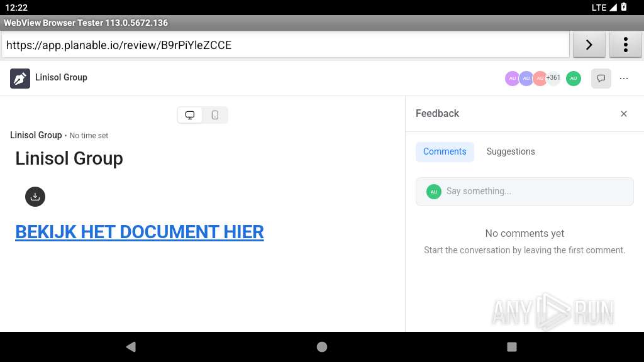Viewport: 644px width, 362px height.
Task: Click the Linisol Group workspace name in header
Action: tap(61, 77)
